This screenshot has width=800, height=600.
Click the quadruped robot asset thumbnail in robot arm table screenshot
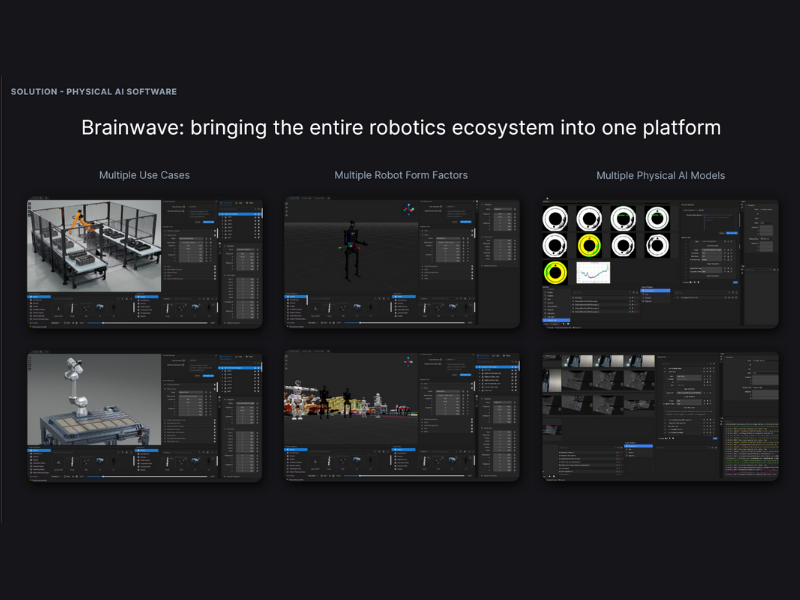pos(99,461)
